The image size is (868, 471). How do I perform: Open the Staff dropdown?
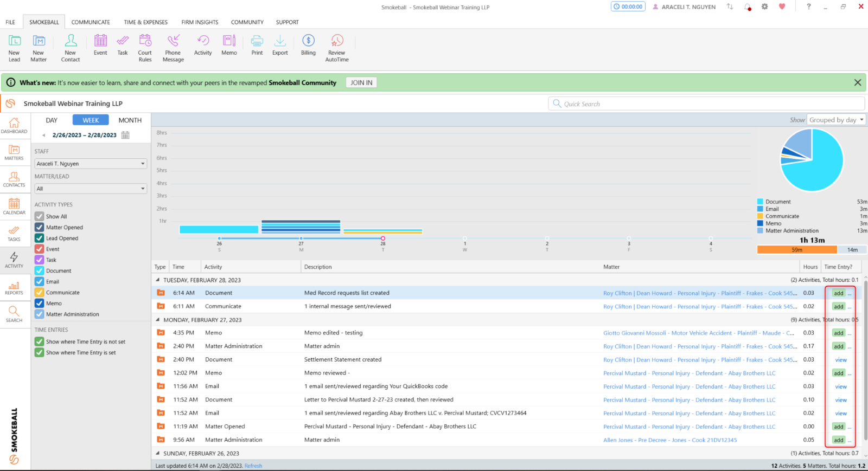(91, 164)
